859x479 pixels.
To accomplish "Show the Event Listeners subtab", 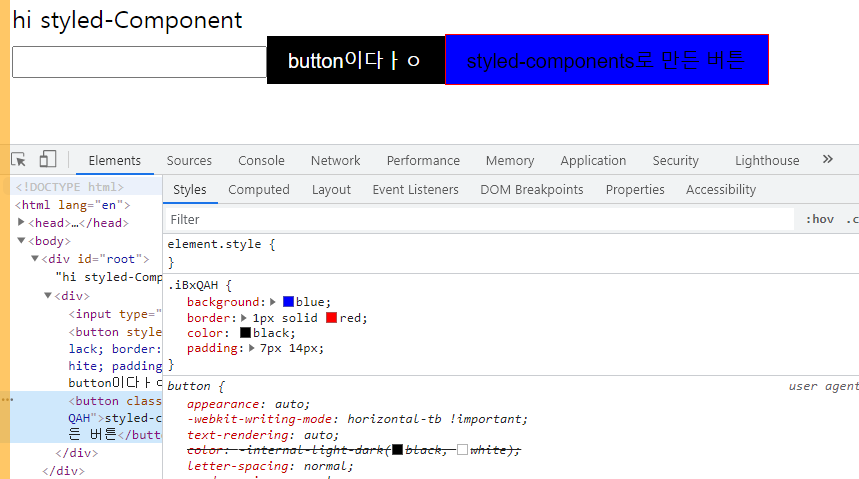I will 415,190.
